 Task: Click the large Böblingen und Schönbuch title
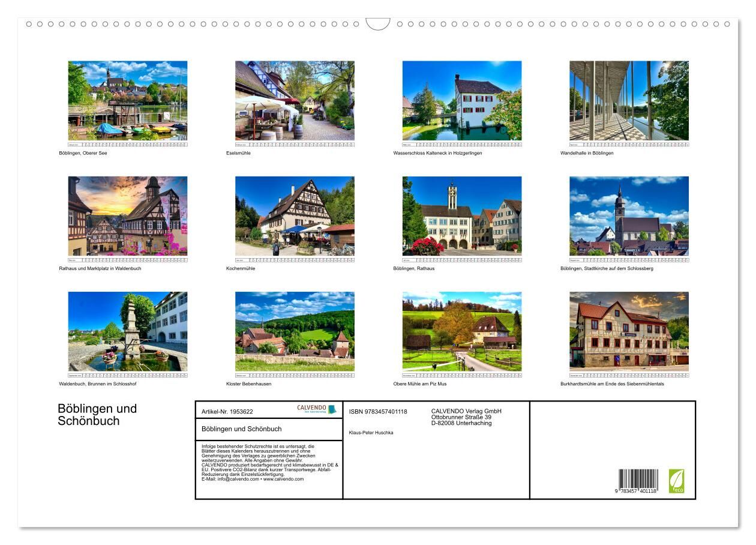[97, 415]
